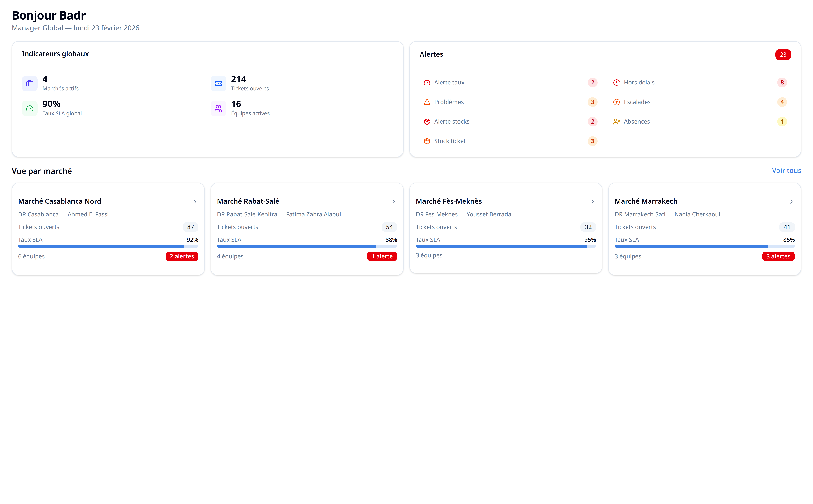
Task: Open Marché Casablanca Nord via its chevron
Action: coord(195,202)
